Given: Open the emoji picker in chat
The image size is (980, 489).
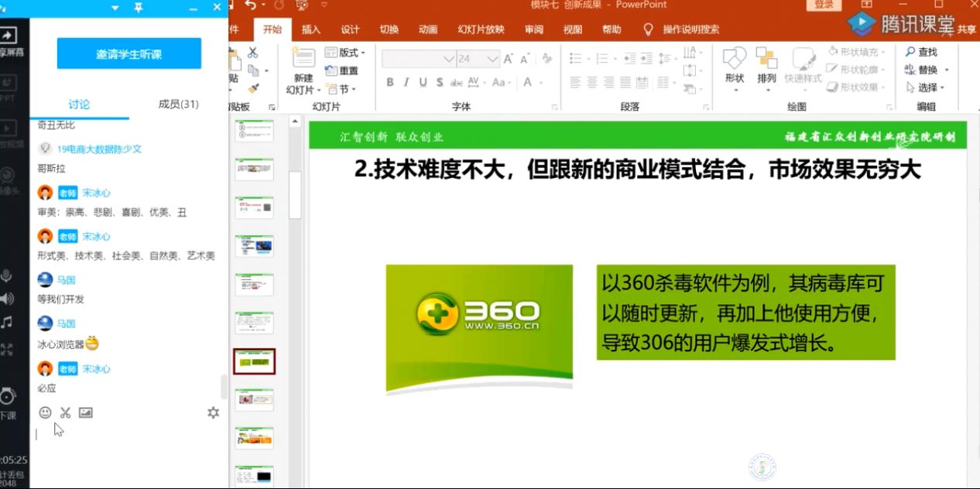Looking at the screenshot, I should point(45,412).
